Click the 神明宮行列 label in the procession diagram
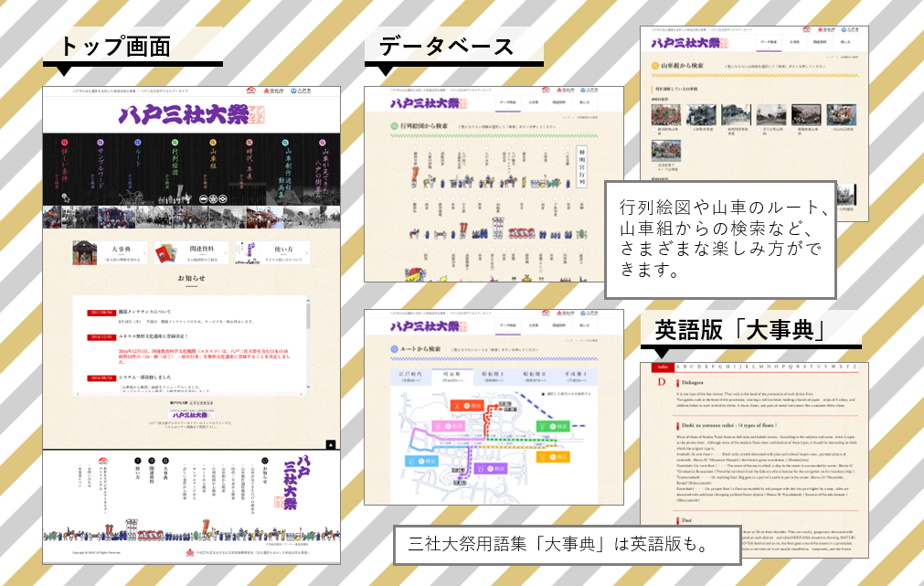The height and width of the screenshot is (586, 924). (x=582, y=166)
